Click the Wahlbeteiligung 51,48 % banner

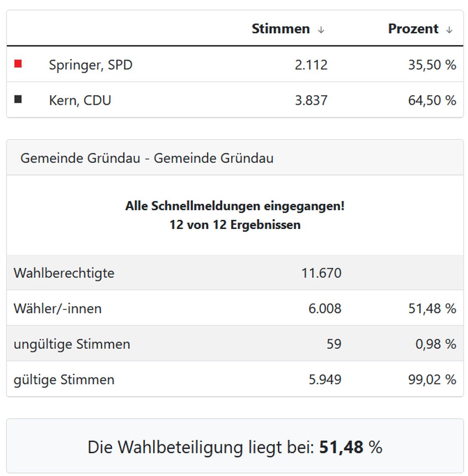coord(235,447)
